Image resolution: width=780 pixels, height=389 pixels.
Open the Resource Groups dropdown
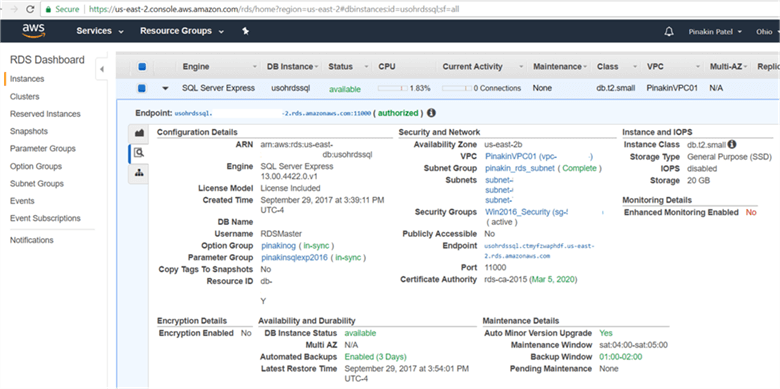(182, 31)
